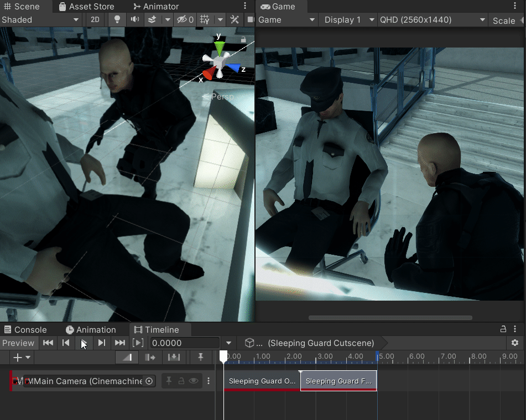This screenshot has width=526, height=420.
Task: Toggle the scene gizmo rotation lock icon
Action: 243,40
